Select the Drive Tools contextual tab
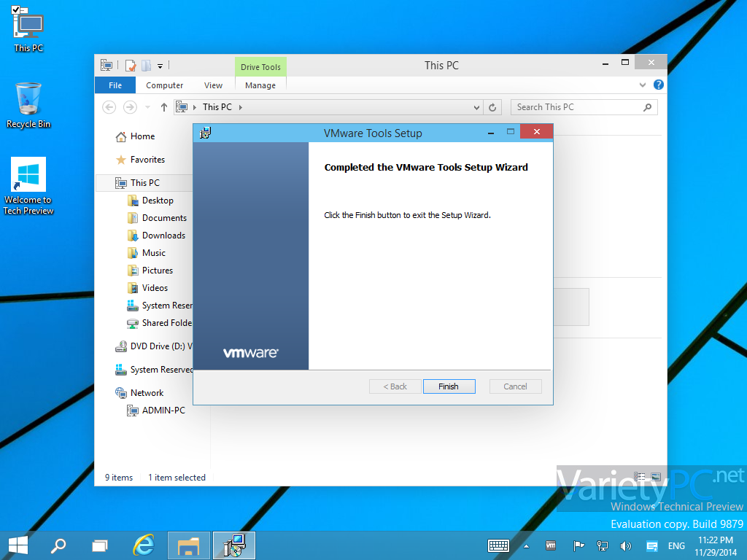Viewport: 747px width, 560px height. 260,67
